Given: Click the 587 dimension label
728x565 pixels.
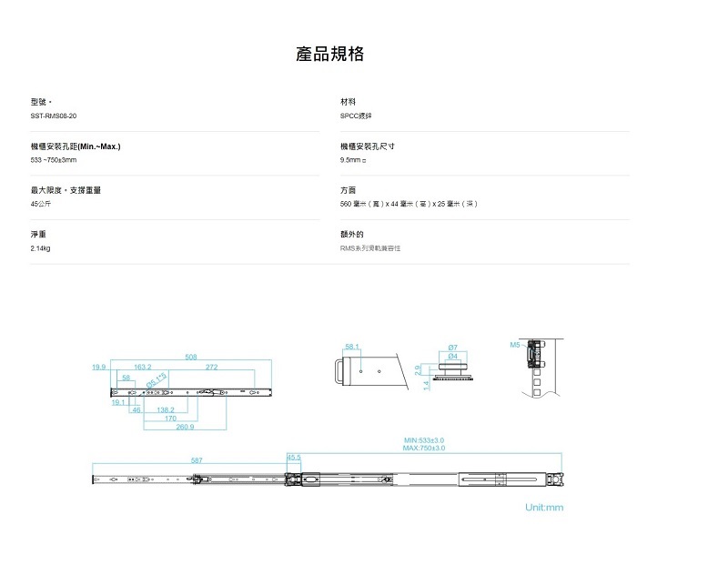Looking at the screenshot, I should (197, 460).
